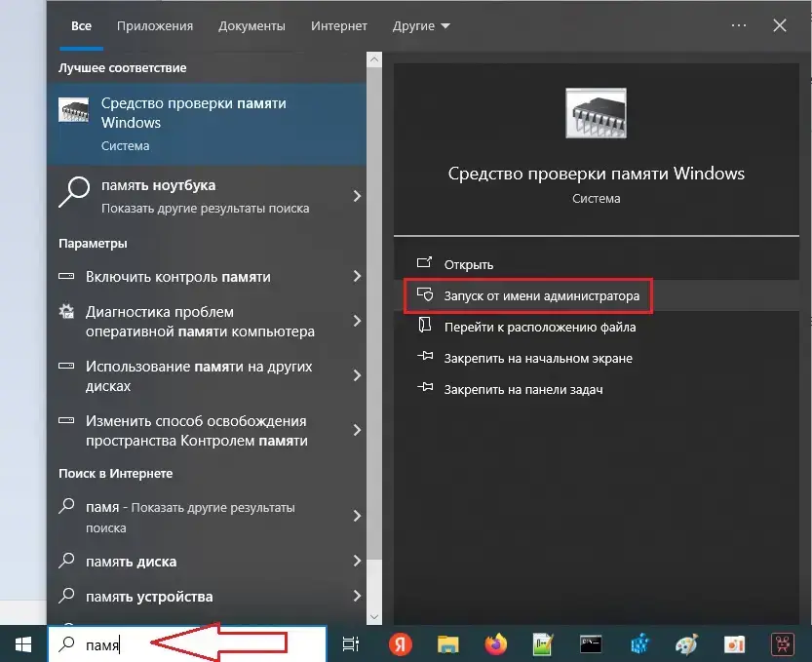
Task: Choose "Перейти к расположению файла"
Action: point(597,327)
